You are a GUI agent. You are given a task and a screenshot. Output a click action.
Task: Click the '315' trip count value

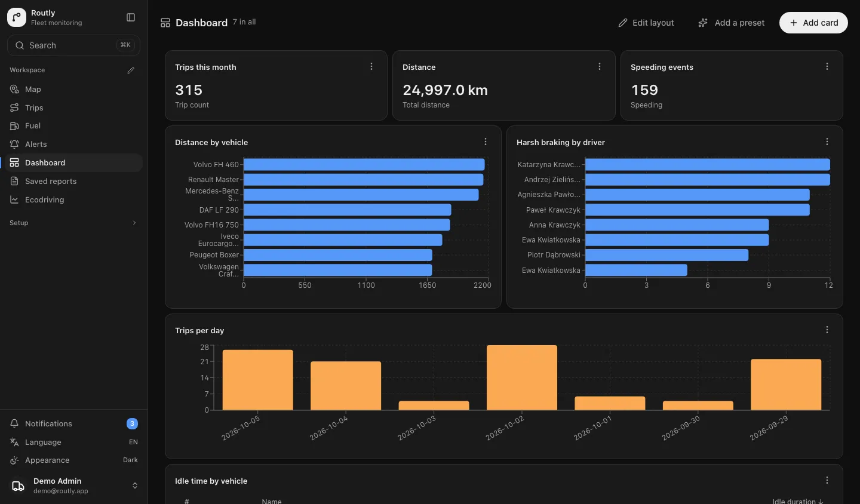point(189,90)
